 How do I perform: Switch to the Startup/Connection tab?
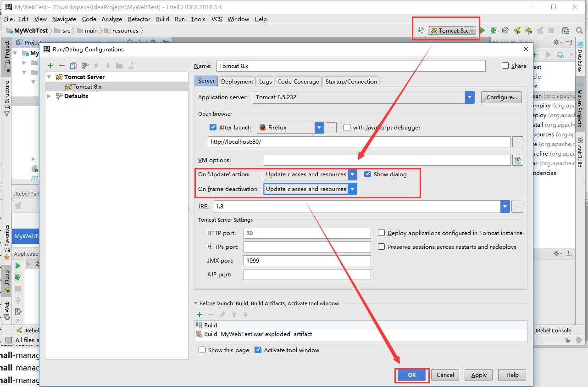pos(351,81)
